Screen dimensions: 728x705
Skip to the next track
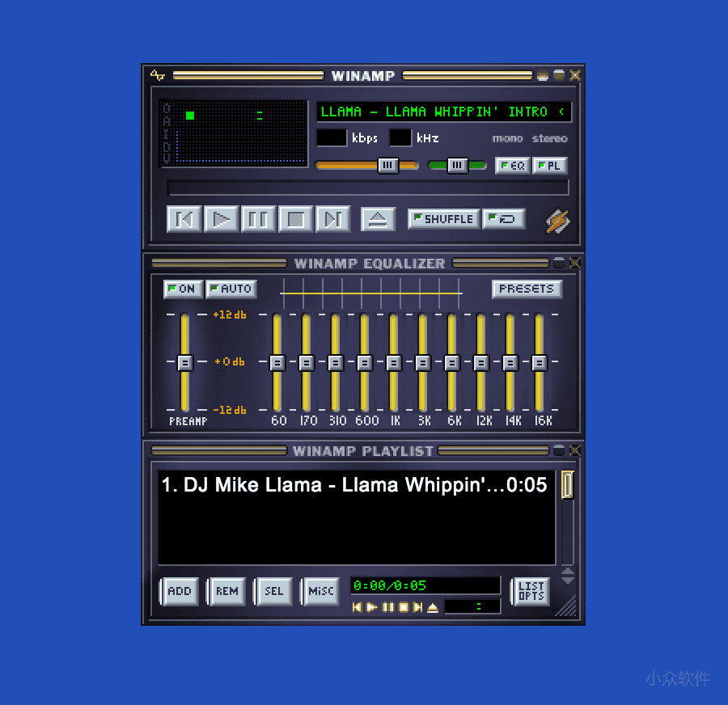point(332,219)
